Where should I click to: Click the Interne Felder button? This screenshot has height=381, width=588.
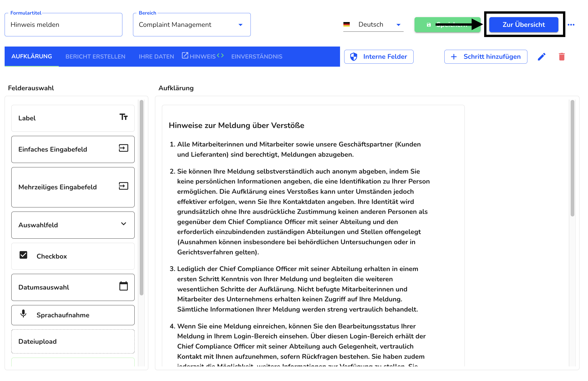379,57
